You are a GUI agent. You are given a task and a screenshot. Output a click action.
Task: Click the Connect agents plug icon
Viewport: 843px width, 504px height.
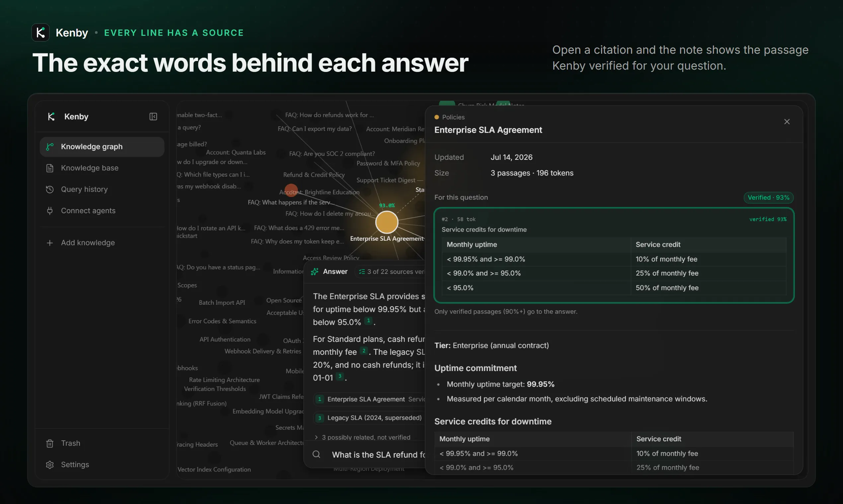point(50,211)
